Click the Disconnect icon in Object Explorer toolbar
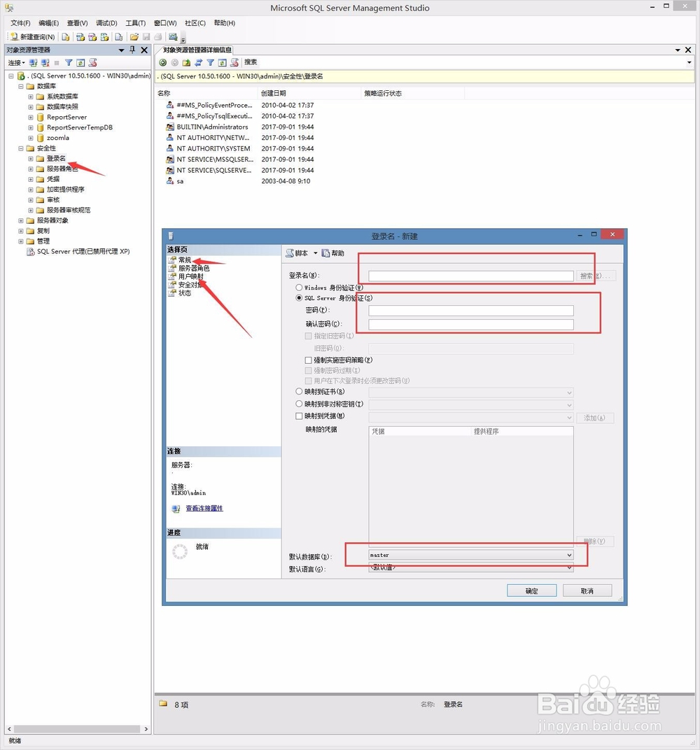 pos(45,63)
